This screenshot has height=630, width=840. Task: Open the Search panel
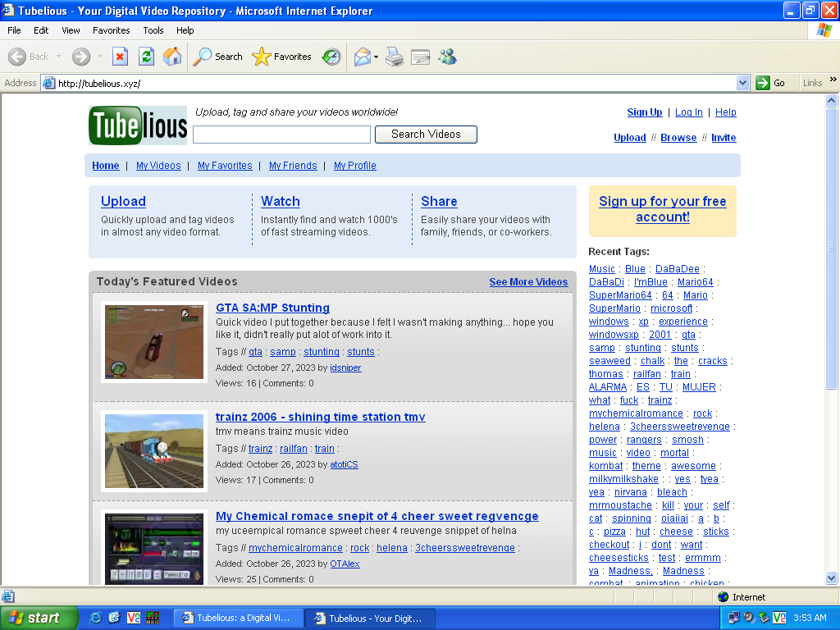(217, 56)
